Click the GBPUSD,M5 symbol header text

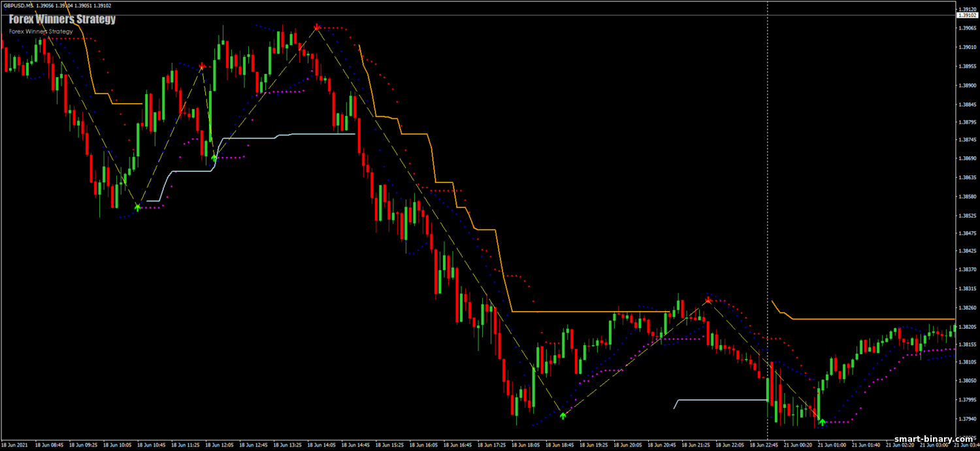pos(18,5)
